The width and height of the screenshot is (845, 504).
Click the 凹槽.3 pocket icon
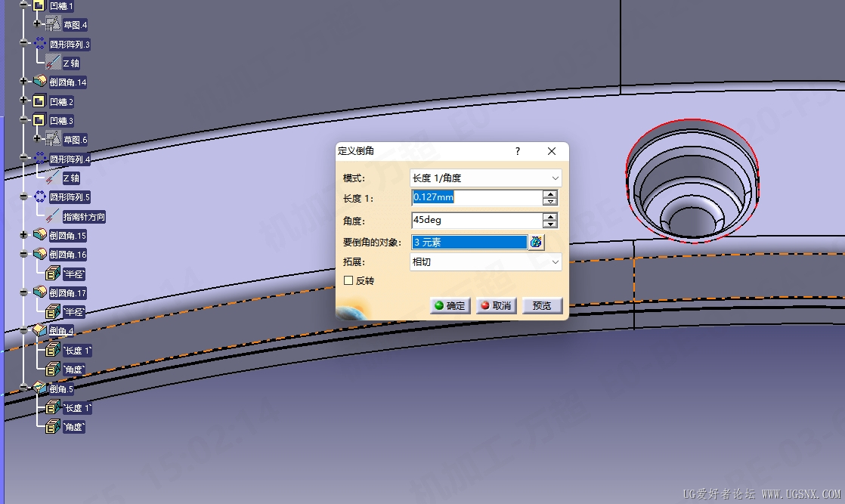39,120
